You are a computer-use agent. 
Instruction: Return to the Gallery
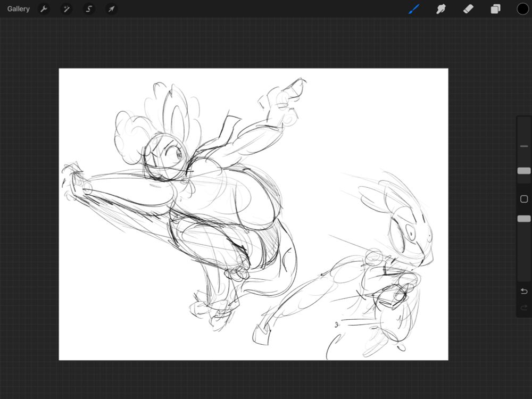coord(18,9)
